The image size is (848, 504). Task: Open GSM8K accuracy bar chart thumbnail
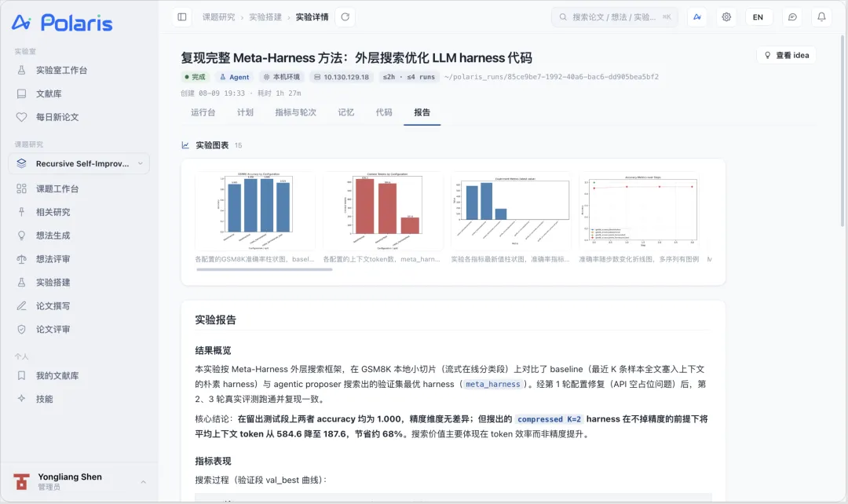pyautogui.click(x=255, y=211)
